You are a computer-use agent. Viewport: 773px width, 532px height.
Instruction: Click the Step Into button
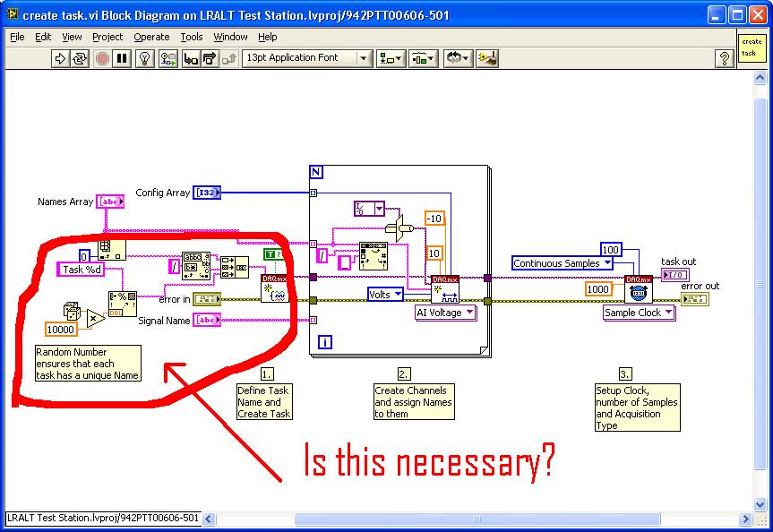point(190,59)
